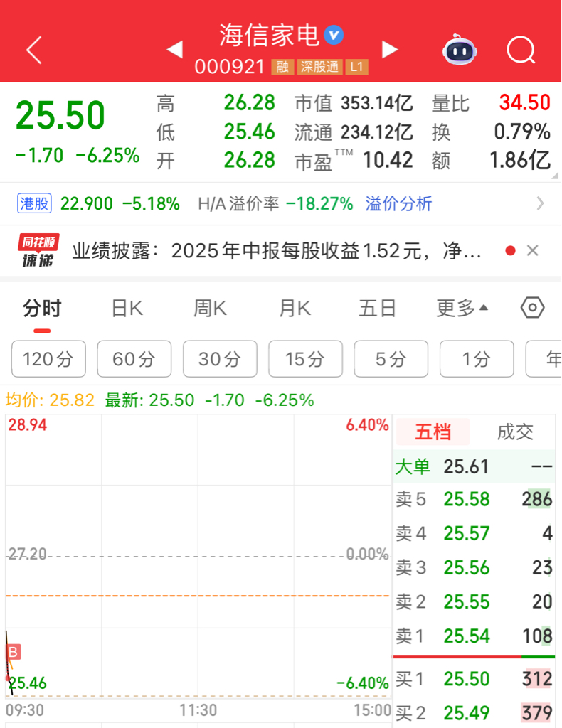Tap the 市值 353.14亿 value

pyautogui.click(x=376, y=103)
